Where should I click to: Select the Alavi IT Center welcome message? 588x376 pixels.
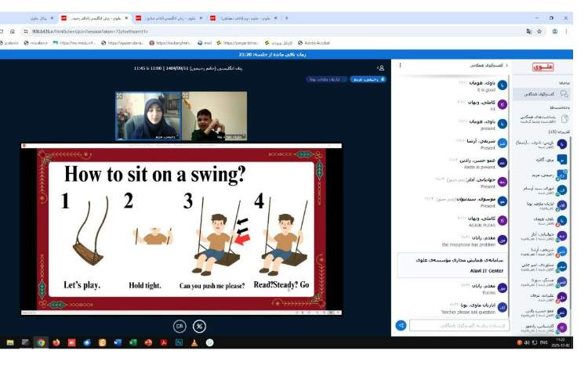[454, 264]
